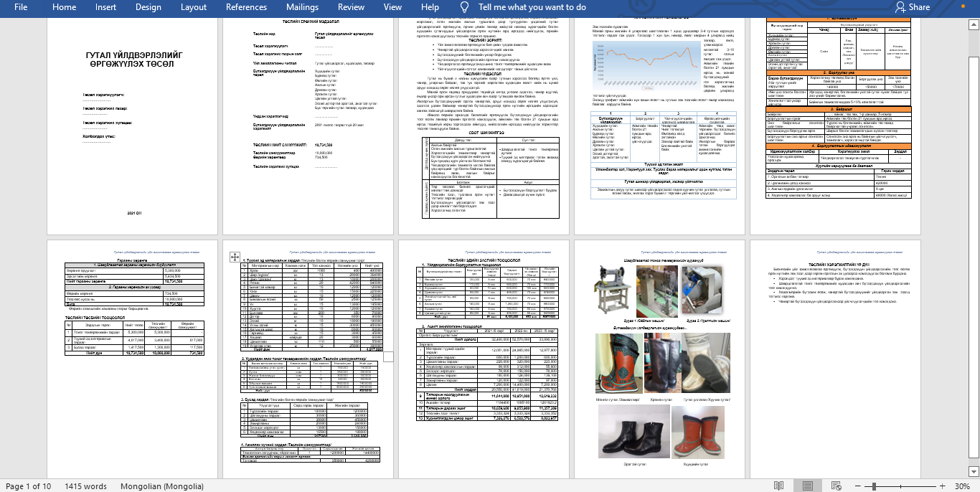Click the caption 'Эрэгтэй гутал'

(x=636, y=465)
